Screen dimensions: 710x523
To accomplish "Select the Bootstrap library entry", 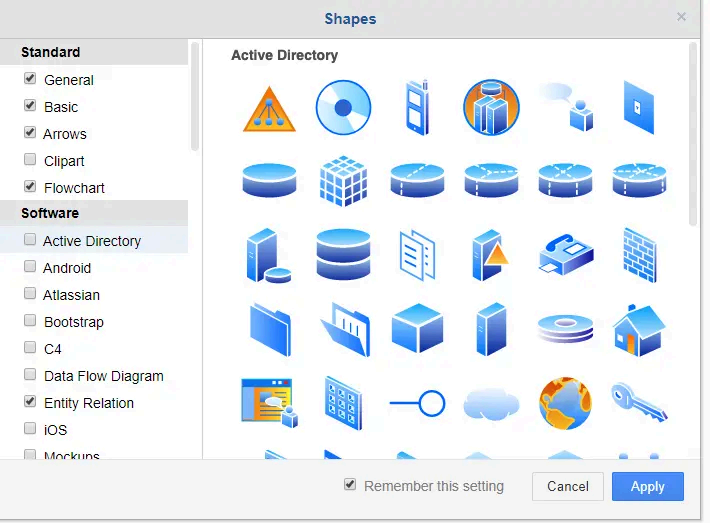I will pos(73,322).
